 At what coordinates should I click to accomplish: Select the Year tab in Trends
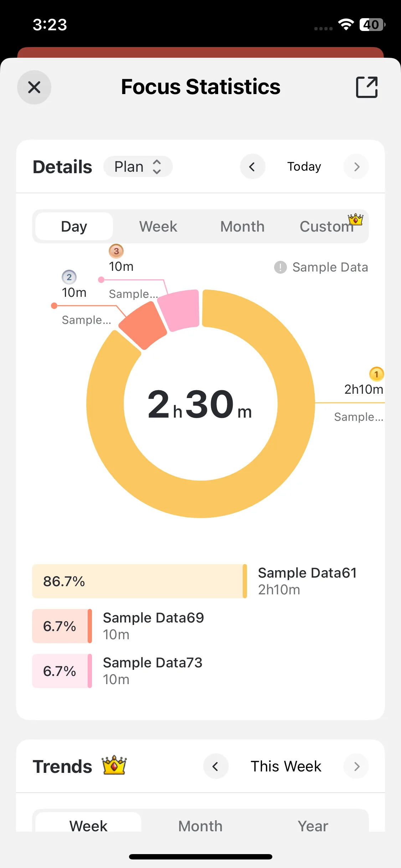[x=313, y=826]
